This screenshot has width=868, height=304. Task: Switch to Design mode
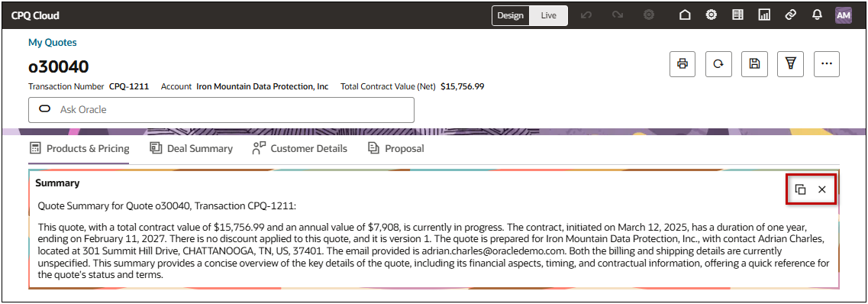click(511, 15)
